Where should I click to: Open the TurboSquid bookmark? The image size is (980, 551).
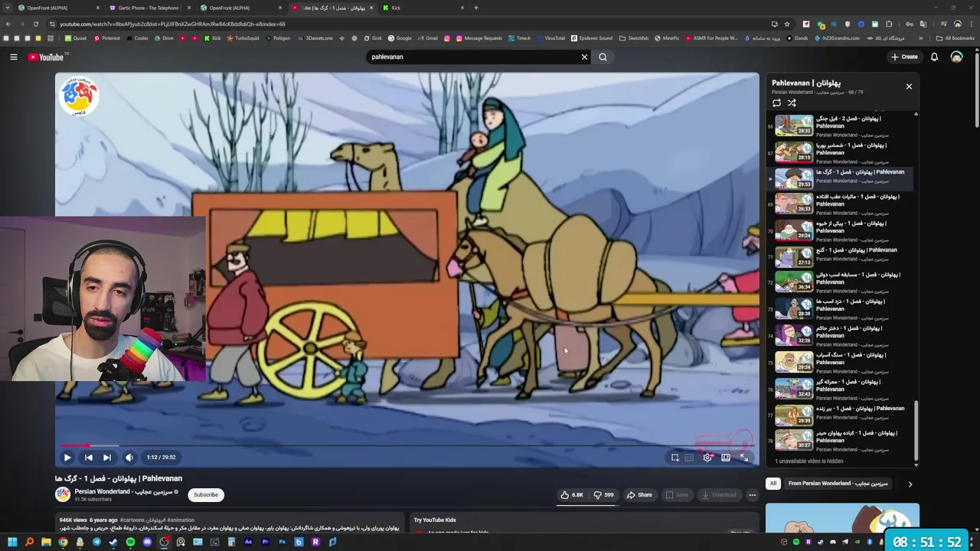(x=243, y=38)
